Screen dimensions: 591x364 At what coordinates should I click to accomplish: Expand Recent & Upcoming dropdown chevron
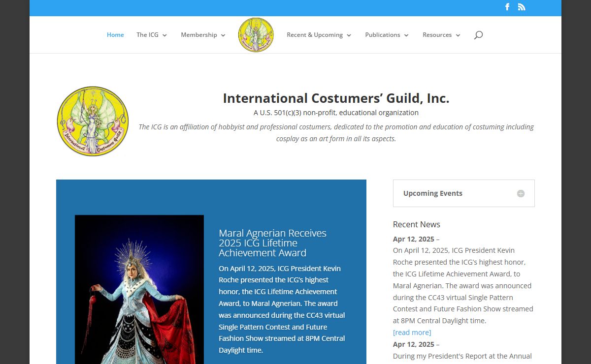[x=349, y=35]
